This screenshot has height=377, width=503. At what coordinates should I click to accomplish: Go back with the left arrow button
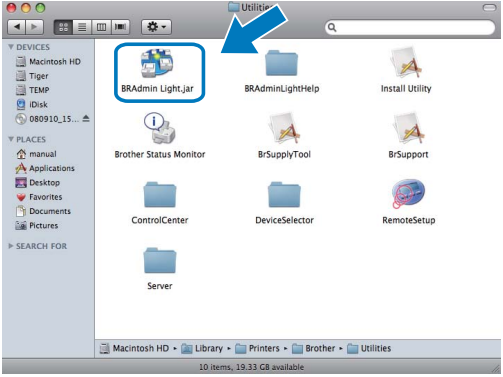point(17,27)
